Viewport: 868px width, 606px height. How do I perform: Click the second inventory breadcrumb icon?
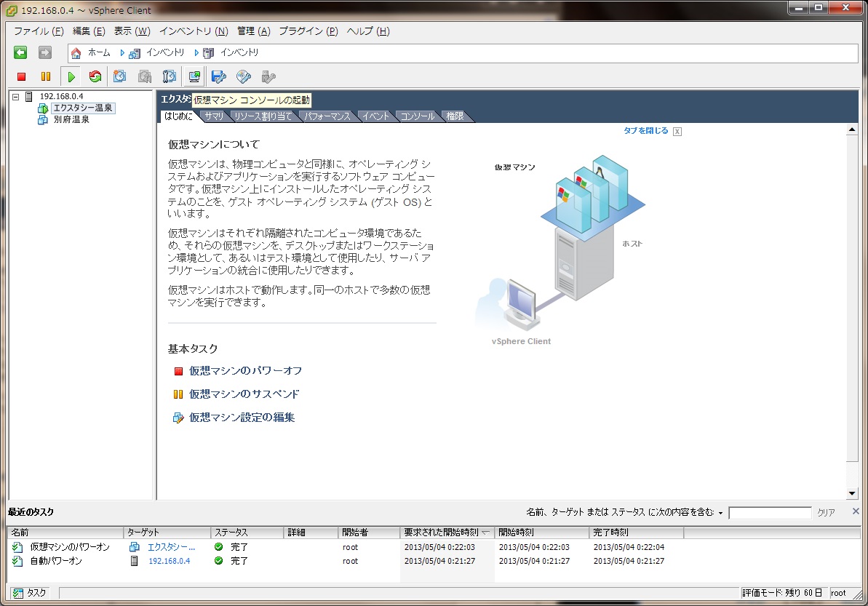(208, 53)
